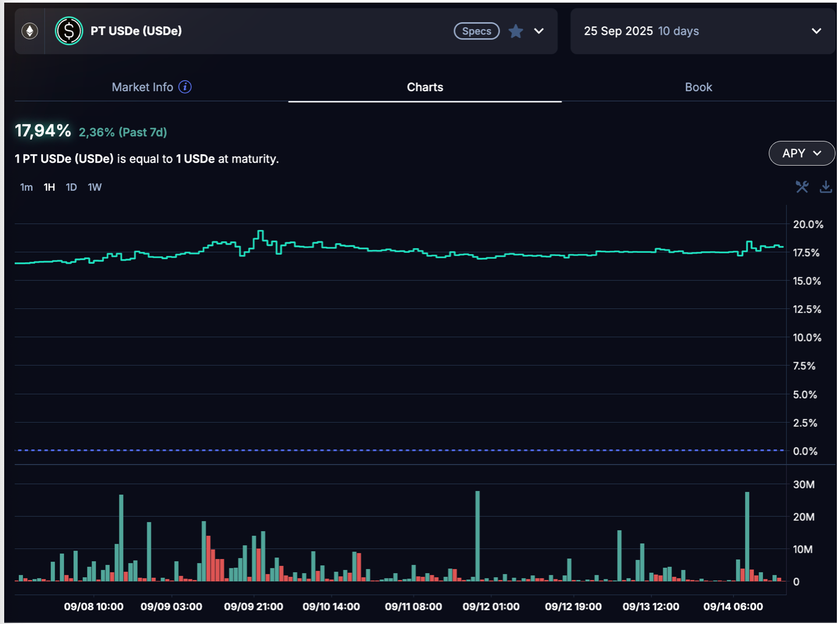Click the USDe token logo
Viewport: 840px width, 624px height.
pyautogui.click(x=69, y=31)
